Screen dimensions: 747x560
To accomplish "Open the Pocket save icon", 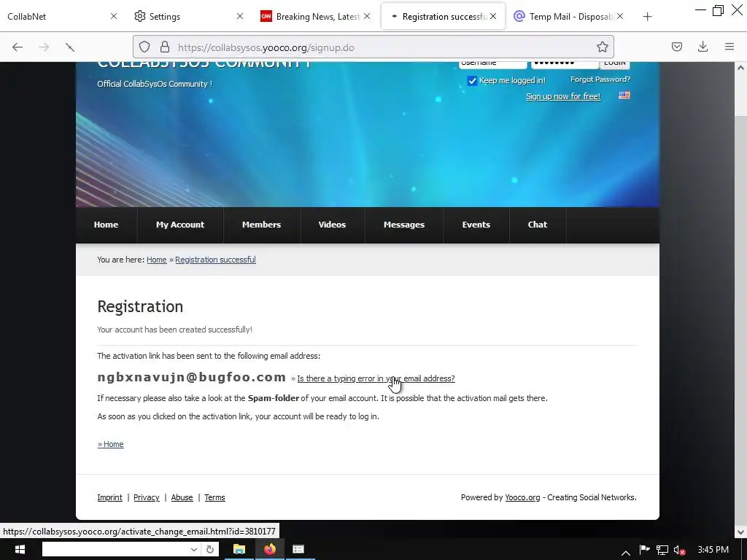I will tap(676, 47).
